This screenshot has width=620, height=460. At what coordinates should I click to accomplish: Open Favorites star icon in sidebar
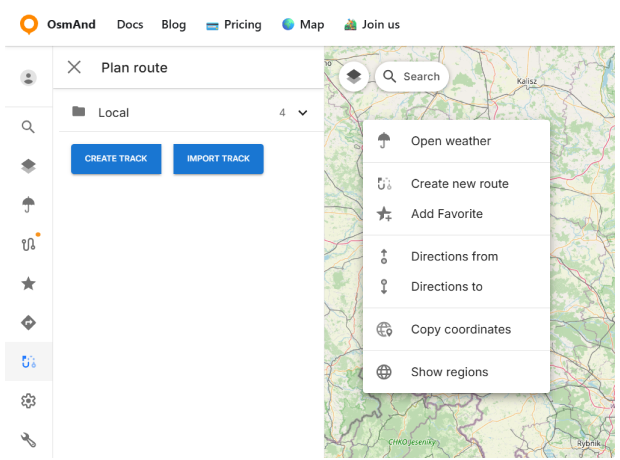(x=28, y=284)
